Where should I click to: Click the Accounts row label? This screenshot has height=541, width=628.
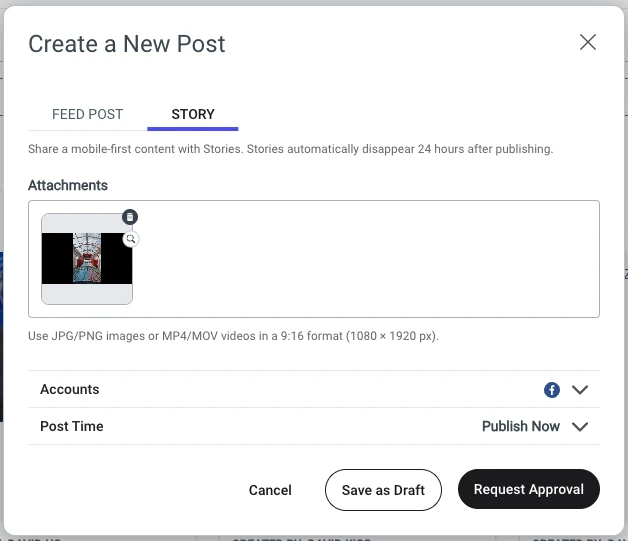(x=70, y=389)
